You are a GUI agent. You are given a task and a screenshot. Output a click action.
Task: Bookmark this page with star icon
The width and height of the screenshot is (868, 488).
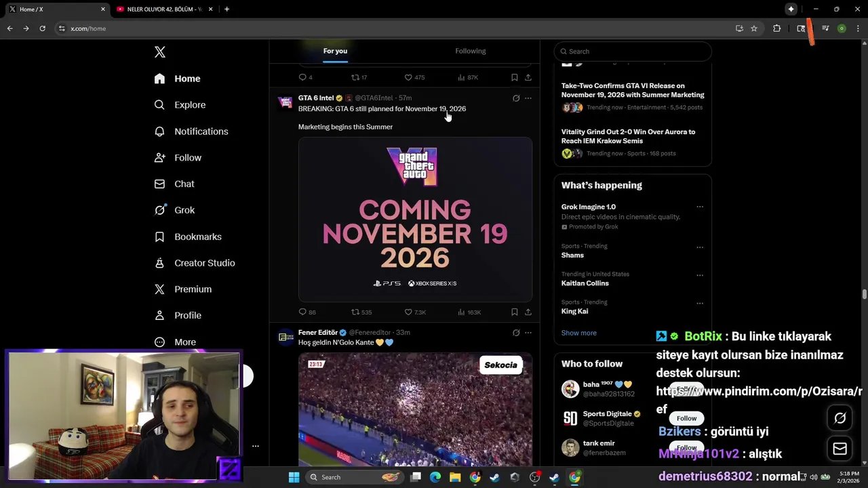coord(754,28)
